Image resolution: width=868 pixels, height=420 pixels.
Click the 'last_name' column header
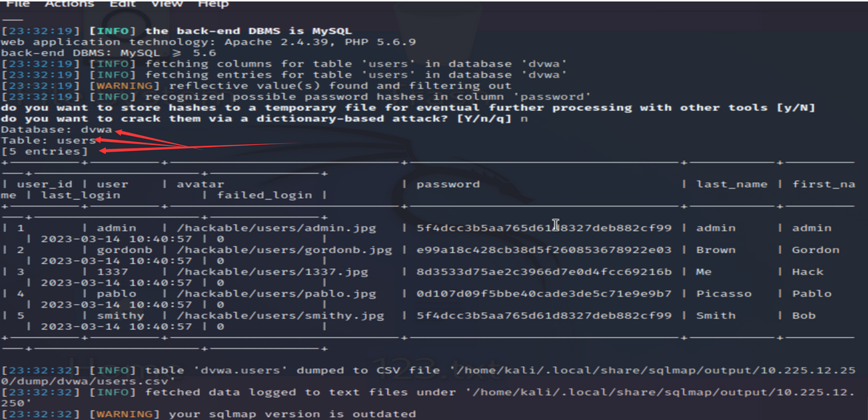pos(732,184)
